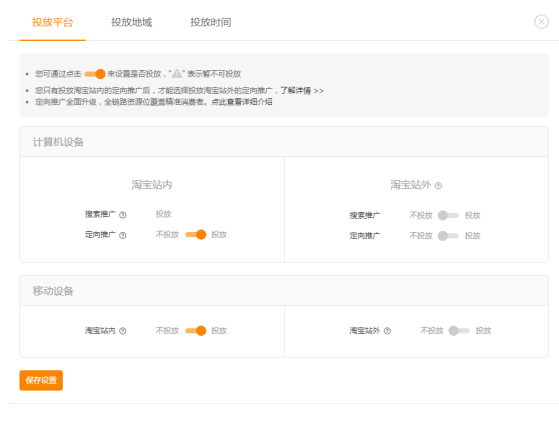The height and width of the screenshot is (422, 559).
Task: Click help icon beside mobile 淘宝站内
Action: (x=123, y=331)
